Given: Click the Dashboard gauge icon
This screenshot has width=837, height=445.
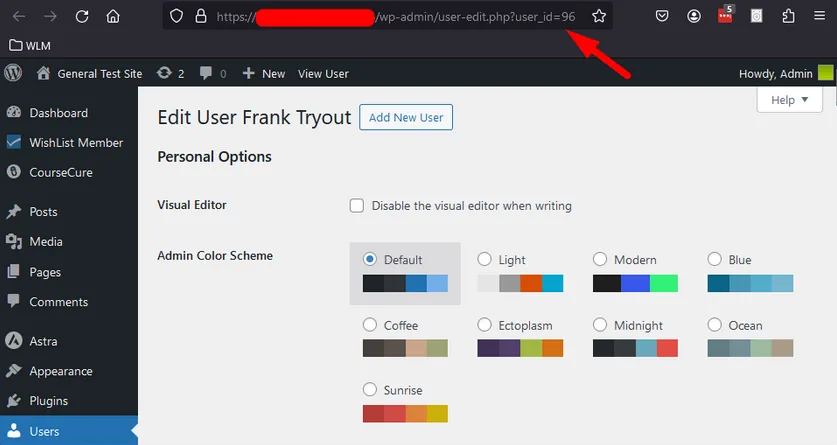Looking at the screenshot, I should pos(14,113).
